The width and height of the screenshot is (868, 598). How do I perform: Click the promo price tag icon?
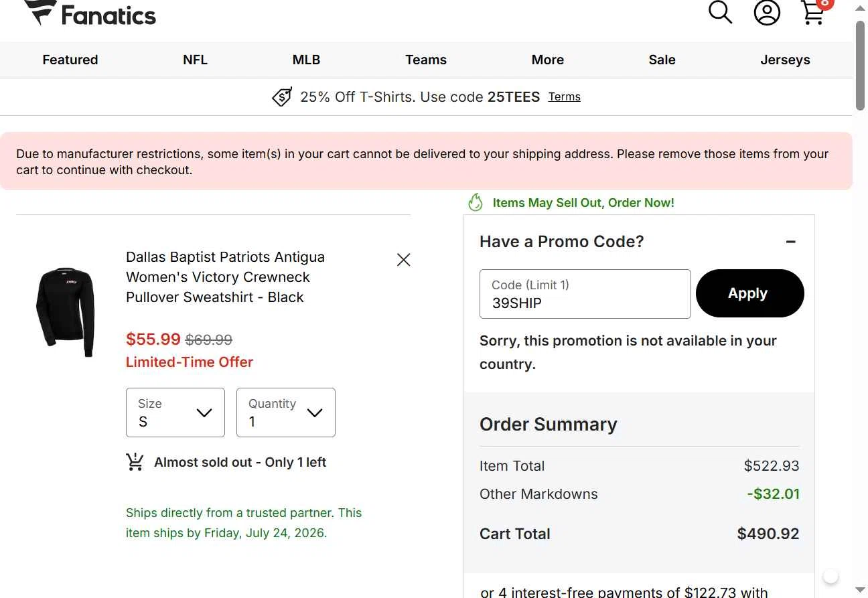[x=282, y=97]
